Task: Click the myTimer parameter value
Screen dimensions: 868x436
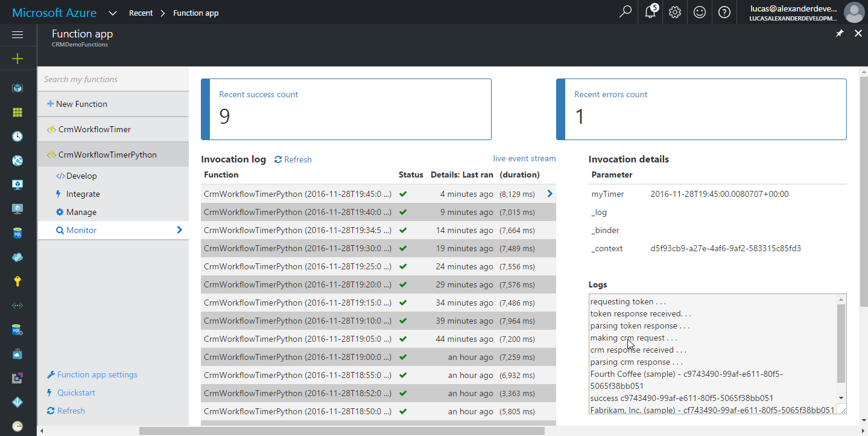Action: [720, 194]
